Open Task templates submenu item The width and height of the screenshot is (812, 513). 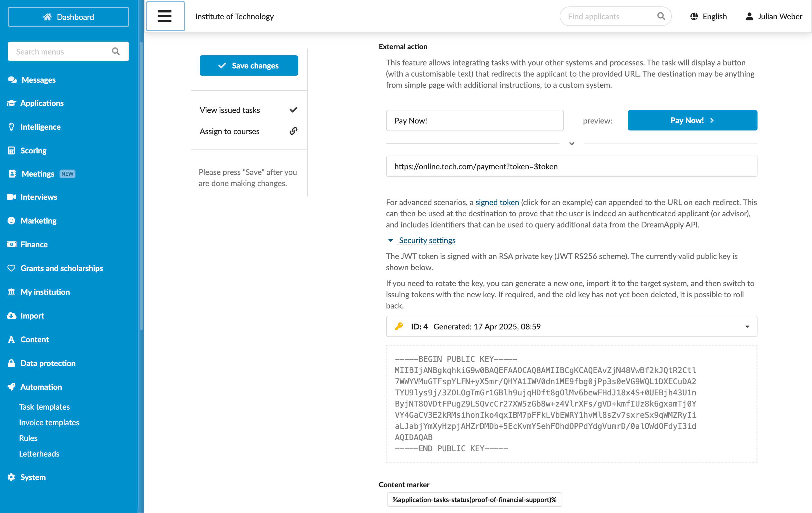[x=44, y=407]
